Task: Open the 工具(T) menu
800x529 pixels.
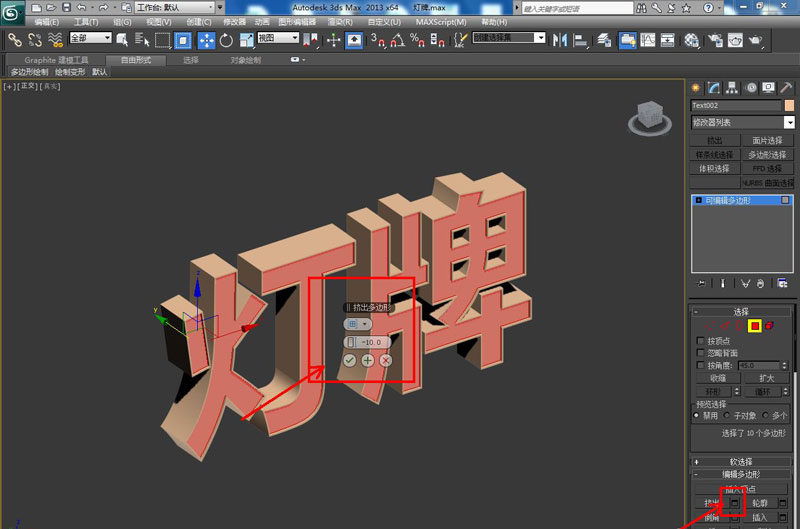Action: click(86, 22)
